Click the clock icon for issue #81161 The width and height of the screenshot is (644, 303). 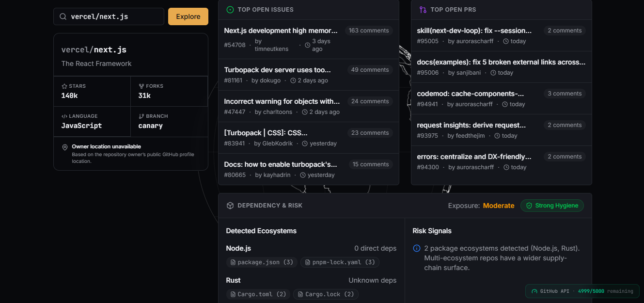pos(293,80)
